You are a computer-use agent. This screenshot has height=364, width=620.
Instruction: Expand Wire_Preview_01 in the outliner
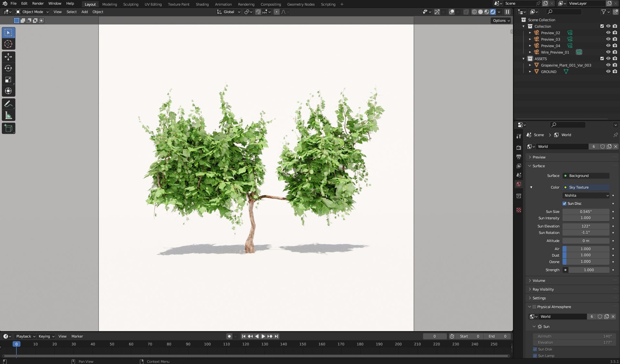pyautogui.click(x=530, y=52)
